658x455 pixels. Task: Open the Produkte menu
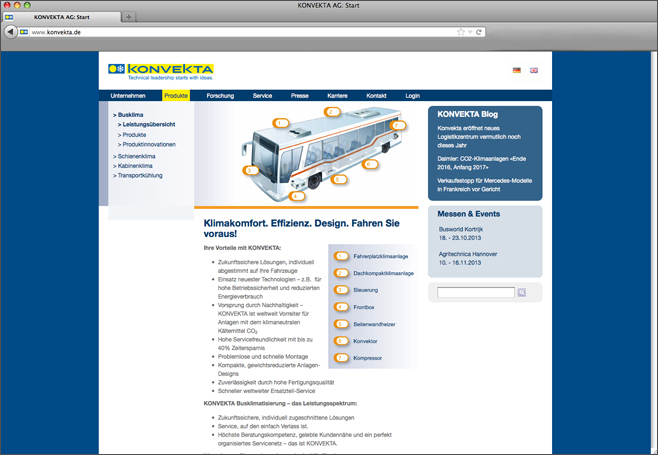pyautogui.click(x=176, y=96)
